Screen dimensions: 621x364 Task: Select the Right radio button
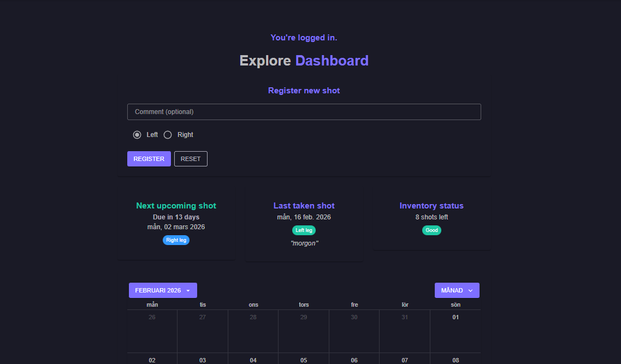168,135
